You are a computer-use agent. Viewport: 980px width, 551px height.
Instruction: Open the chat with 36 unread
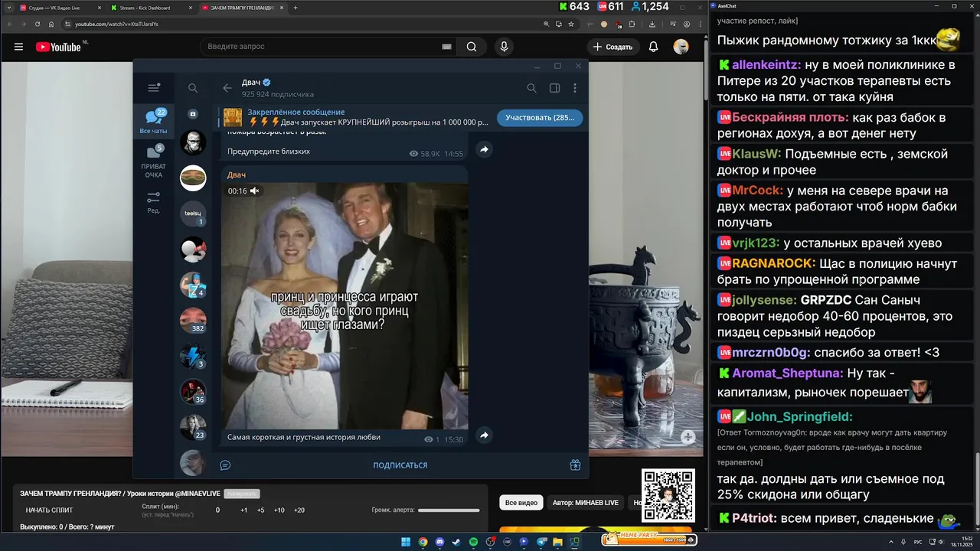[x=193, y=392]
